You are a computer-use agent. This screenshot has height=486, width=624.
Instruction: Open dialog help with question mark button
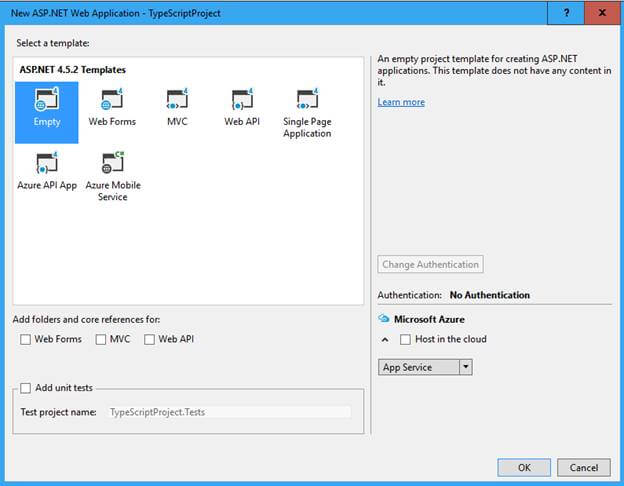click(x=566, y=13)
